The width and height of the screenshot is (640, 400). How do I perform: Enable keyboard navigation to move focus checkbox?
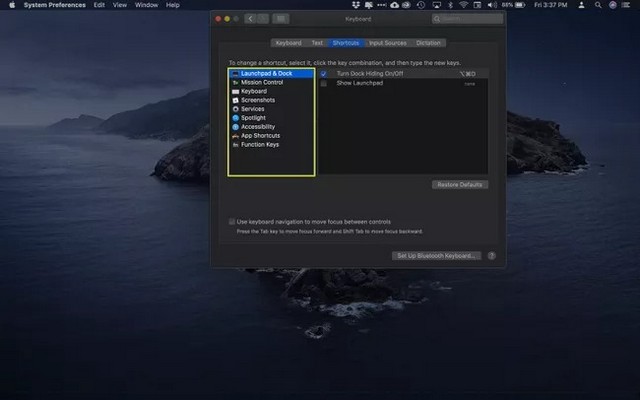(x=232, y=222)
